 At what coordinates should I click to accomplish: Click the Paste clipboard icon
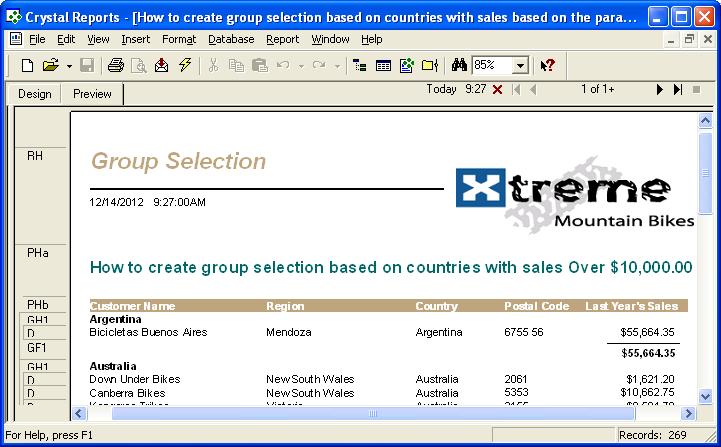point(260,66)
